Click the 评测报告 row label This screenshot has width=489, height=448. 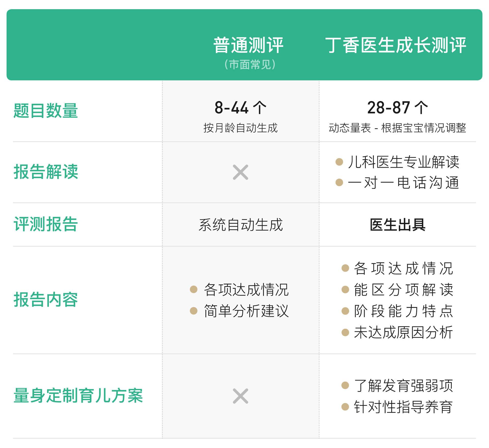click(x=46, y=224)
